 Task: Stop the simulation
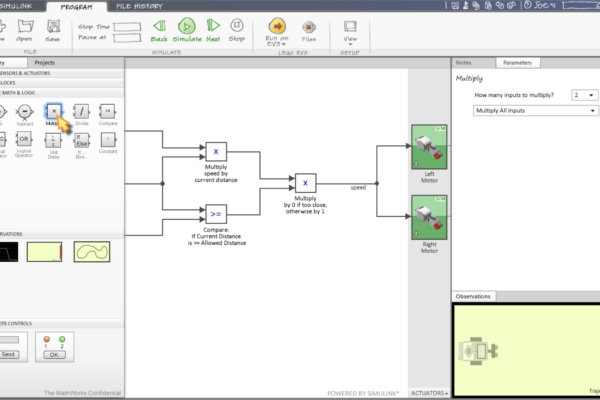[x=236, y=28]
